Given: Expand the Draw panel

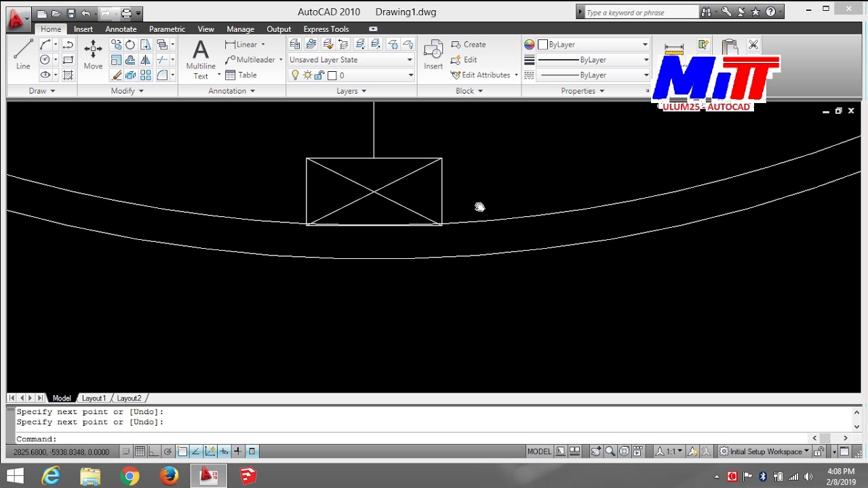Looking at the screenshot, I should click(42, 91).
